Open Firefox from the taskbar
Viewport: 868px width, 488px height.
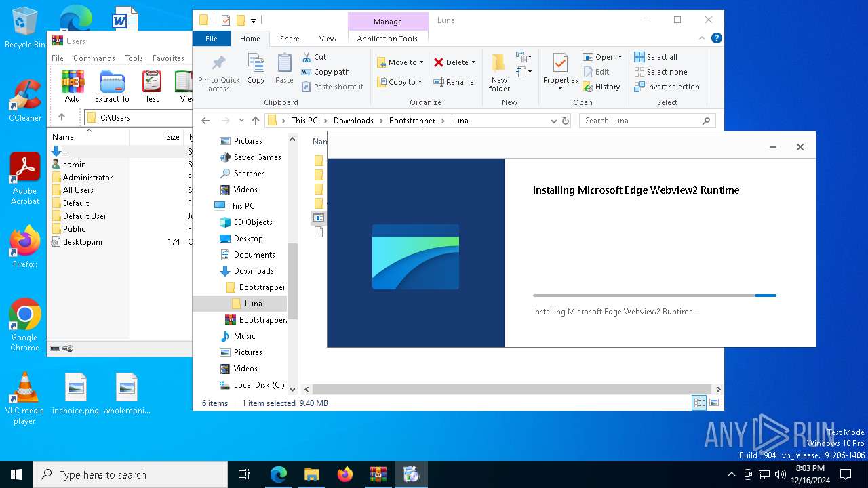(345, 474)
